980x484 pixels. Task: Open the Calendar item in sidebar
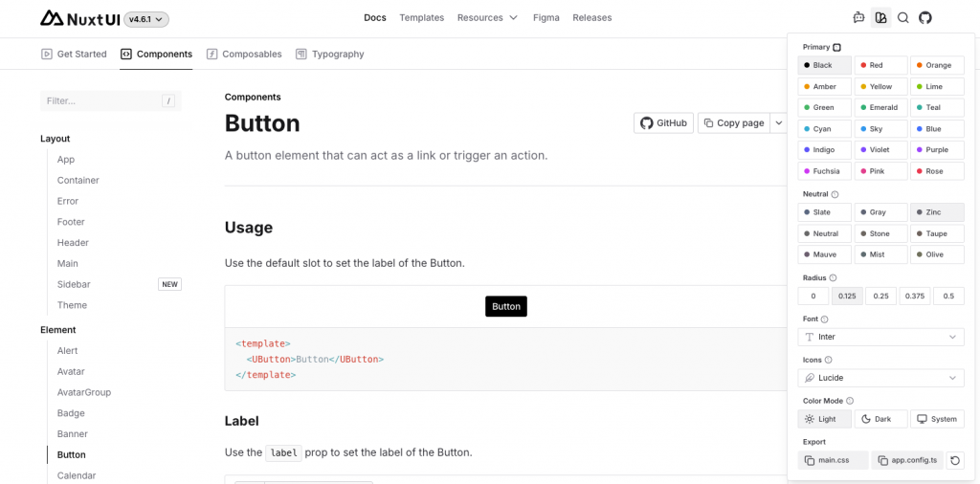[x=77, y=475]
